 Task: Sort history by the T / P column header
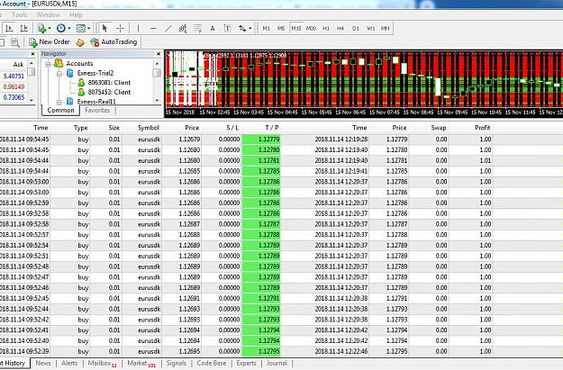(x=272, y=128)
